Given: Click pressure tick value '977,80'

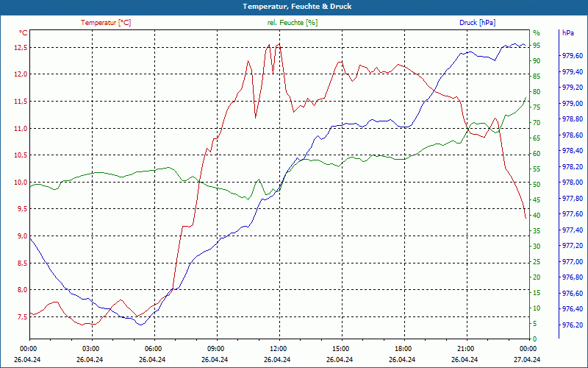Looking at the screenshot, I should [573, 198].
